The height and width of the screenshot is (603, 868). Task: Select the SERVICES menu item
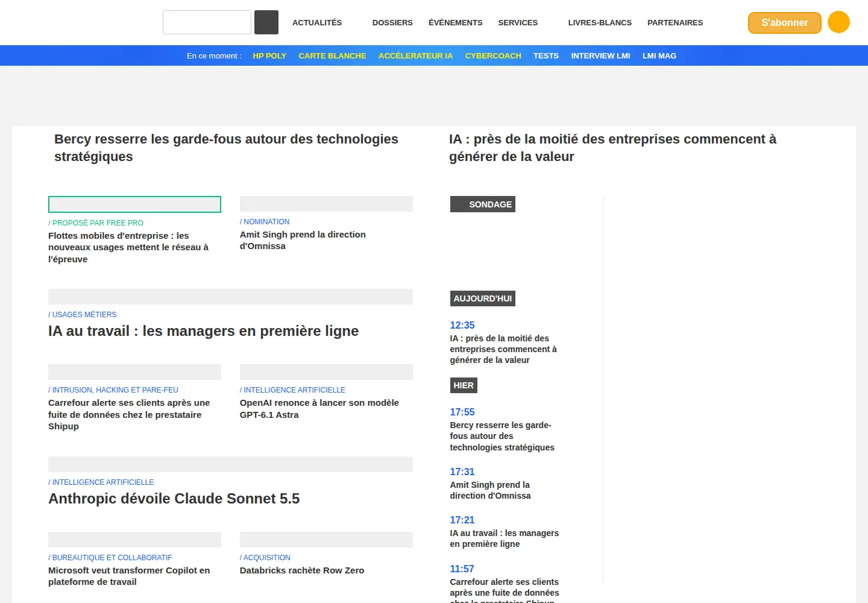[x=518, y=22]
